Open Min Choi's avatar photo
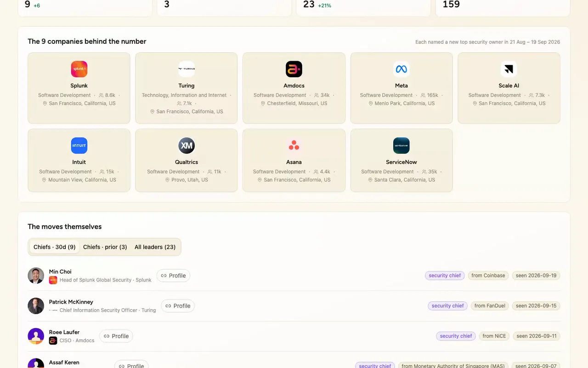The width and height of the screenshot is (588, 368). [x=36, y=276]
